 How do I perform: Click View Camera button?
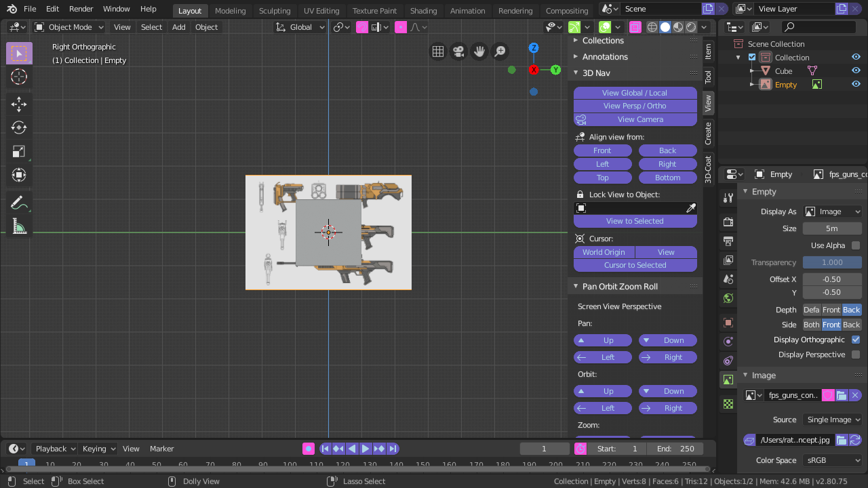635,119
